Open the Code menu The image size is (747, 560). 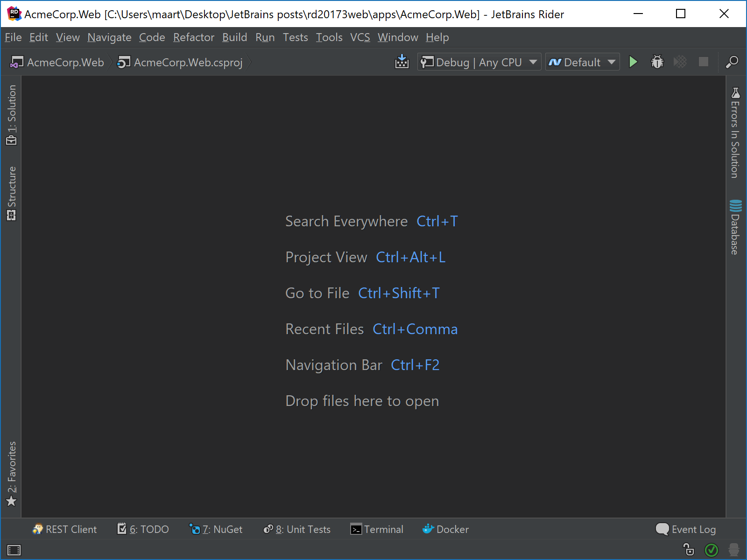pyautogui.click(x=152, y=37)
